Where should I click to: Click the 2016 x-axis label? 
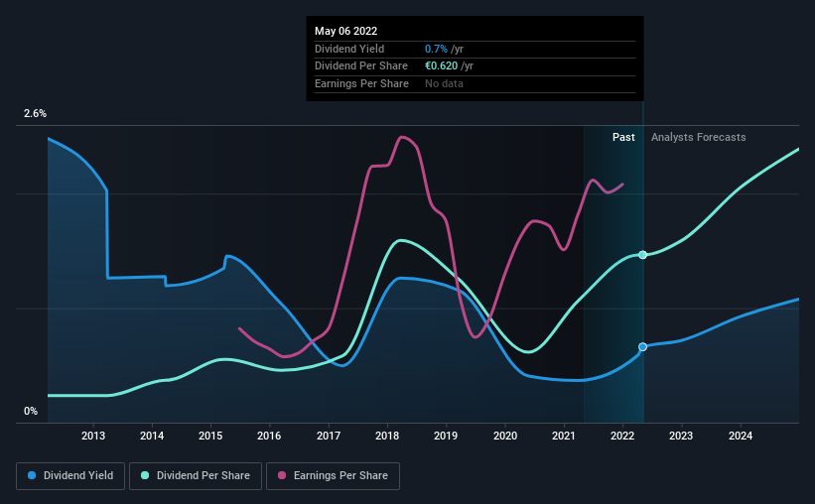269,436
